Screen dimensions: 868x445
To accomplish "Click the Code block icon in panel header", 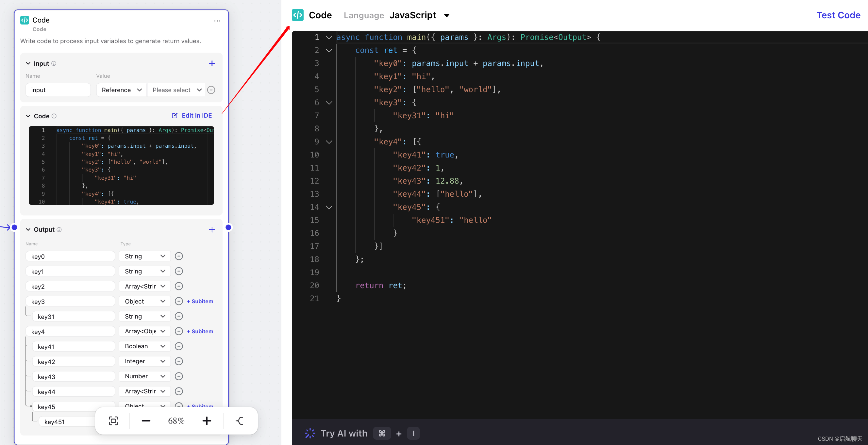I will click(25, 20).
